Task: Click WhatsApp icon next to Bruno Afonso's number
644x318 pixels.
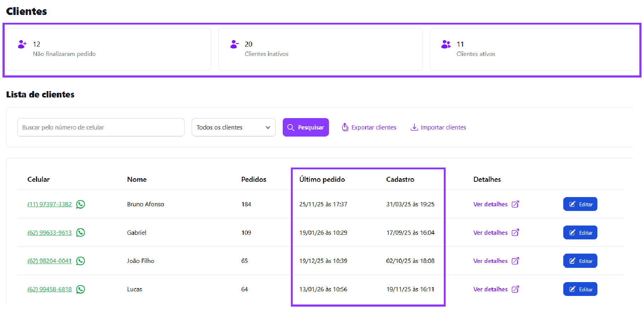Action: pos(81,204)
